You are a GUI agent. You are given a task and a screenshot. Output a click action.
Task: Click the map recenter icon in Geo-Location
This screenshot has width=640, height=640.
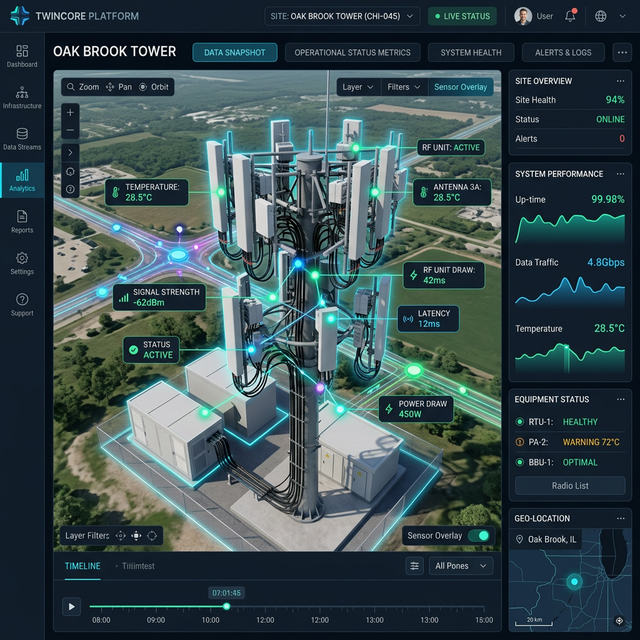click(619, 621)
